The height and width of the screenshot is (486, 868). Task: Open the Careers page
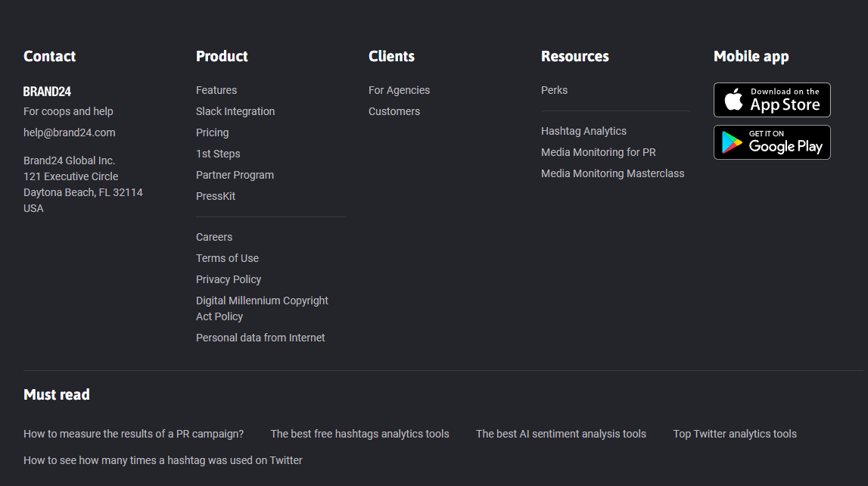[214, 237]
